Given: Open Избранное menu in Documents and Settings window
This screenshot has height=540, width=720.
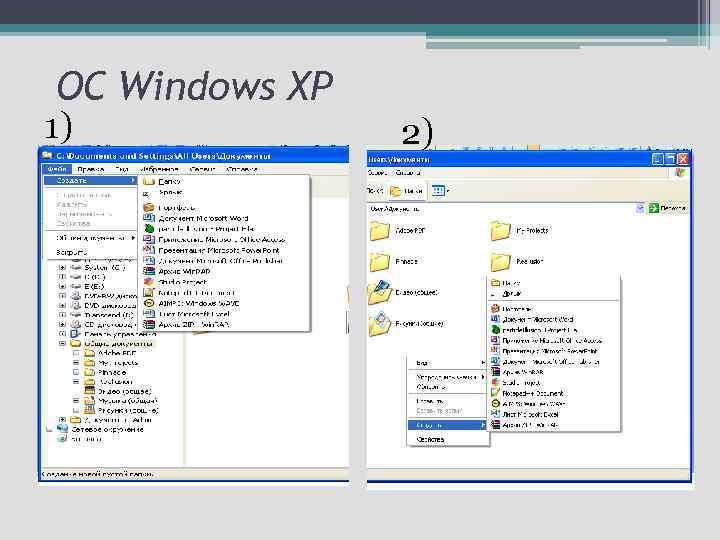Looking at the screenshot, I should [159, 169].
